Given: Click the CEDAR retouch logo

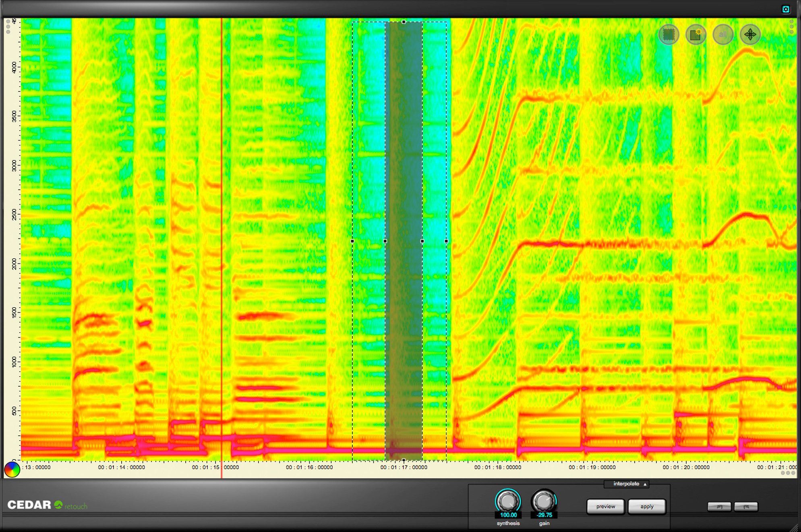Looking at the screenshot, I should (47, 505).
